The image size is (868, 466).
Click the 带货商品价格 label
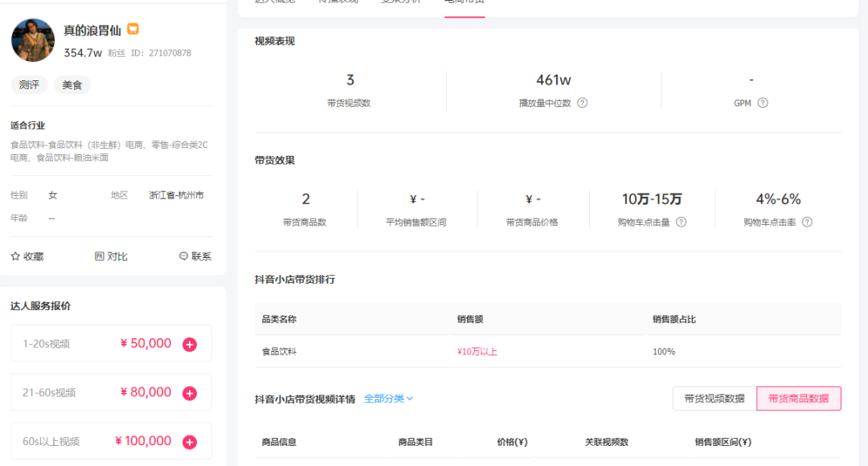[532, 223]
